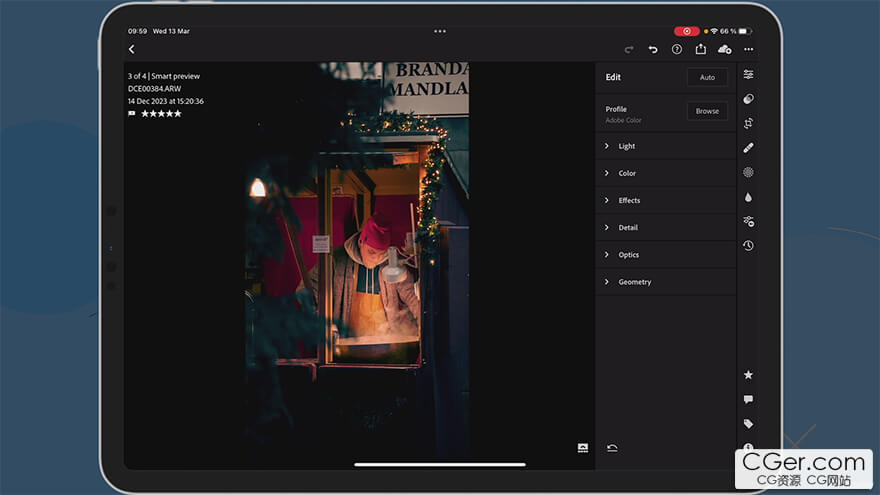Expand the Geometry section
Screen dimensions: 880x495
click(x=666, y=282)
